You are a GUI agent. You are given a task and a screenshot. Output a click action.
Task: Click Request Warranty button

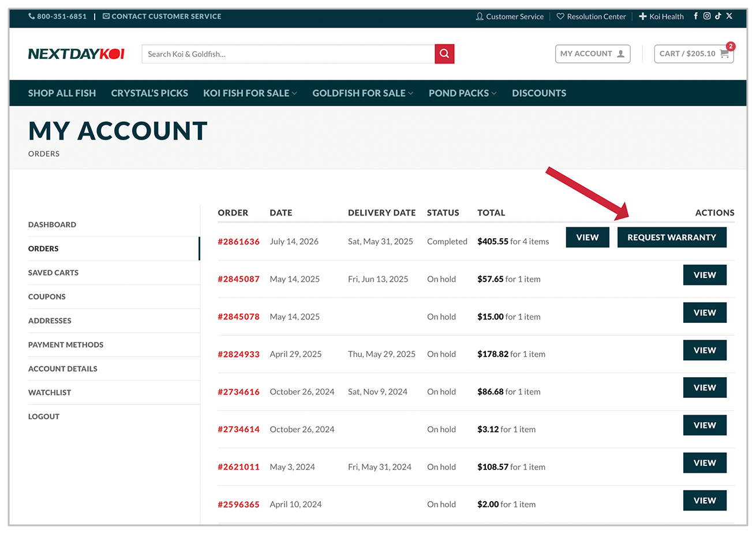click(x=672, y=237)
